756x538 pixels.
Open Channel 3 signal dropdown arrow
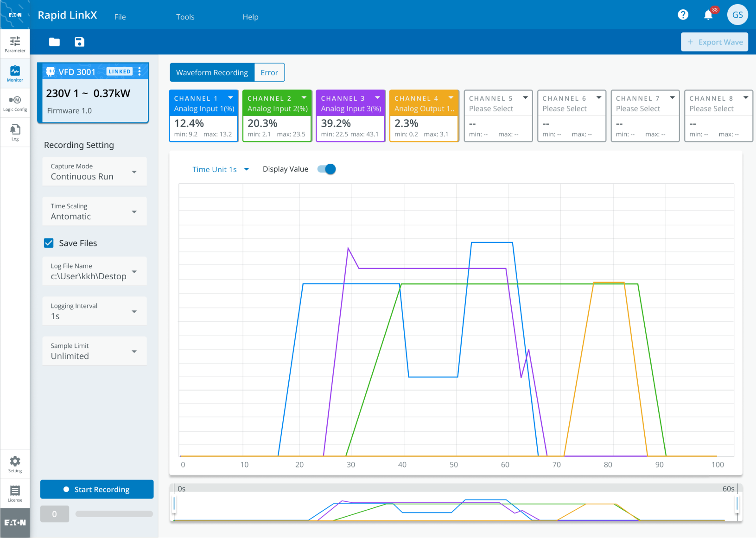[378, 98]
